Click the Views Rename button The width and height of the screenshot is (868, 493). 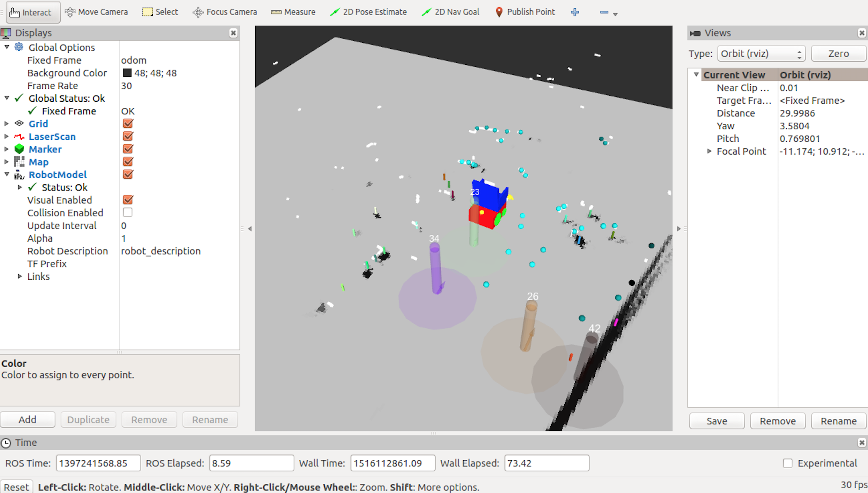point(839,421)
